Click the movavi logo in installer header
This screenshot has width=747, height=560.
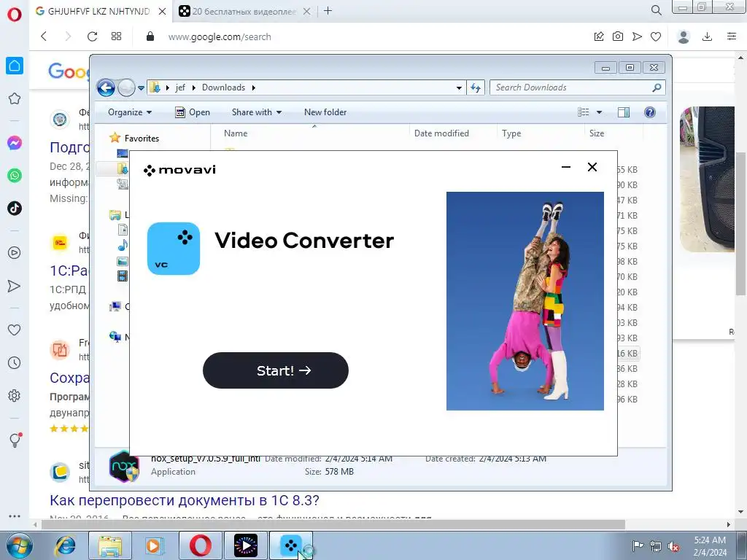click(179, 170)
